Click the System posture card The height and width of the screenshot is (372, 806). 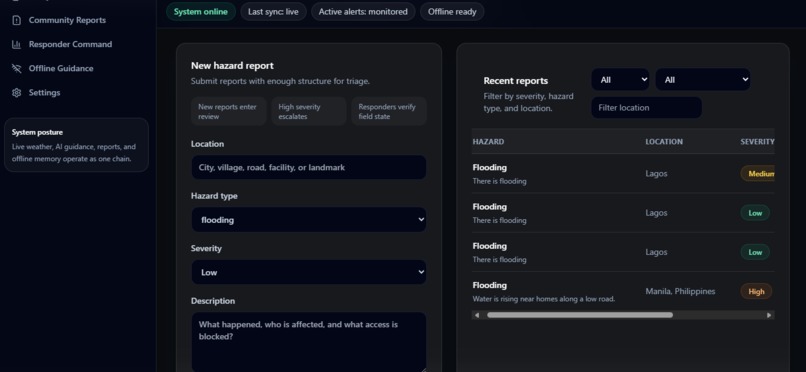click(76, 145)
